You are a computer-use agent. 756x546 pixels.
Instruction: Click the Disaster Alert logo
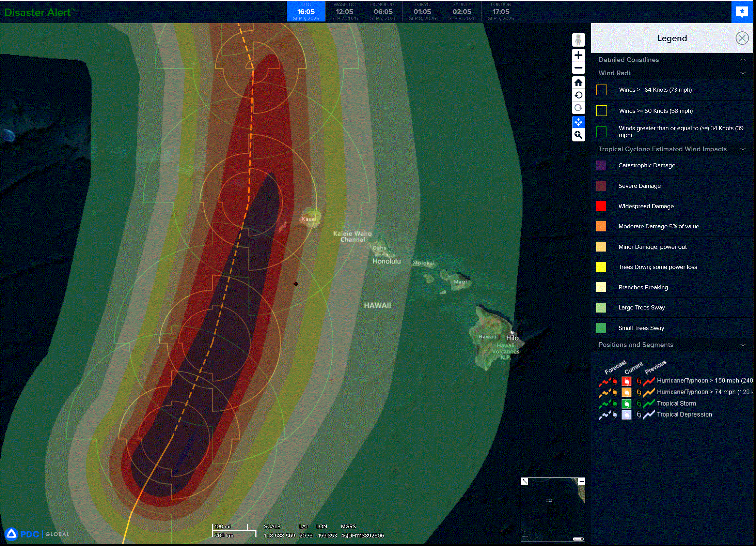click(40, 13)
